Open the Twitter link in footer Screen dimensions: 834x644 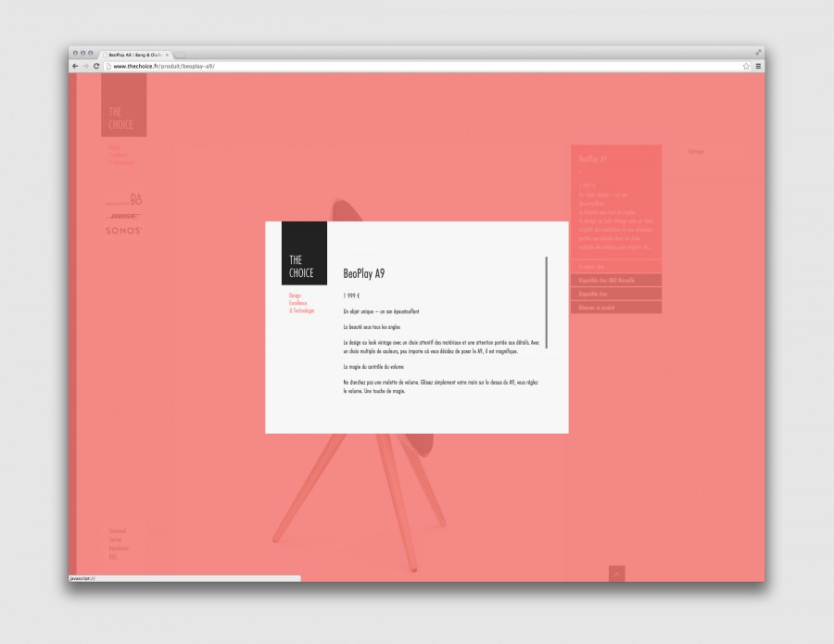pyautogui.click(x=116, y=539)
